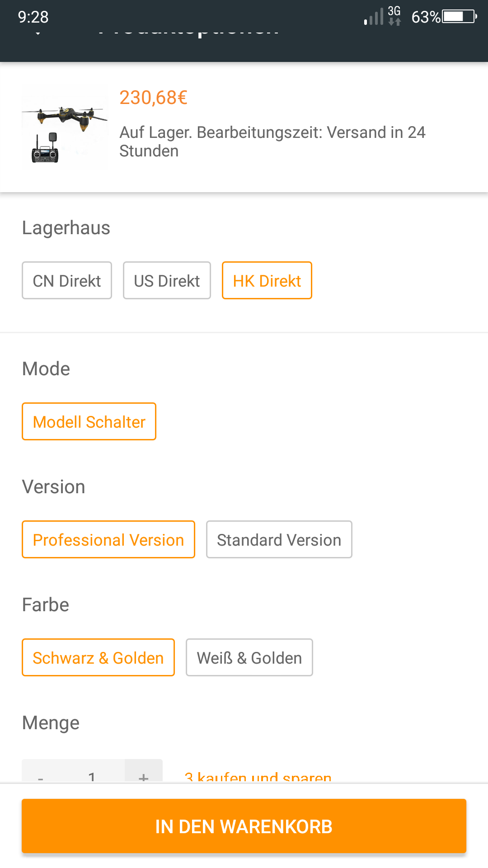Choose Weiß & Golden color

tap(249, 657)
